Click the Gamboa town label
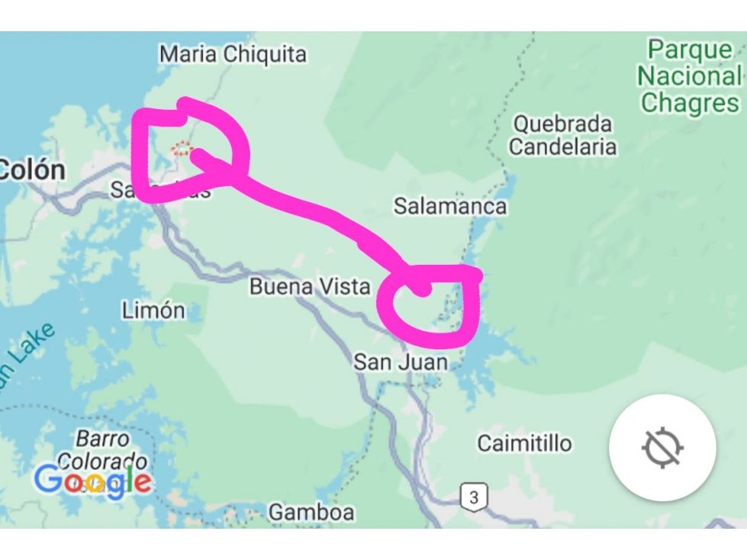747x560 pixels. 311,513
